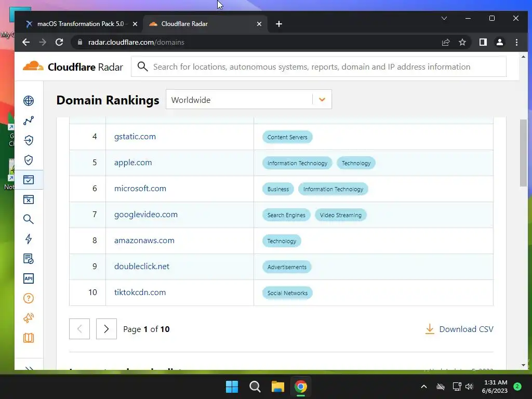Click the previous page arrow button
The image size is (532, 399).
click(79, 329)
